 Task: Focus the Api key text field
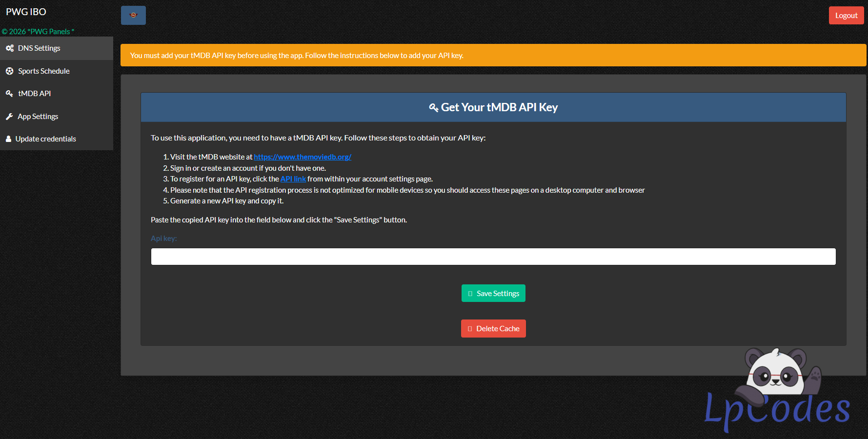pyautogui.click(x=493, y=257)
